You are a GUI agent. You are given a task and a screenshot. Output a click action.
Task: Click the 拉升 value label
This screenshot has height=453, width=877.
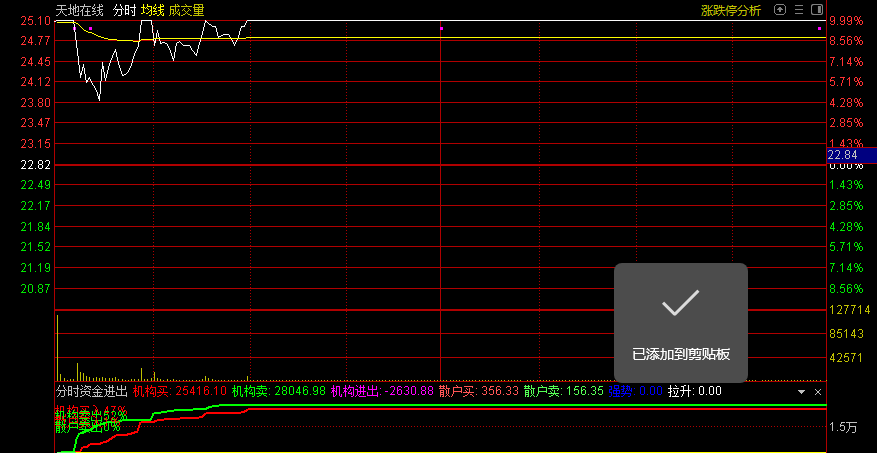click(x=695, y=391)
